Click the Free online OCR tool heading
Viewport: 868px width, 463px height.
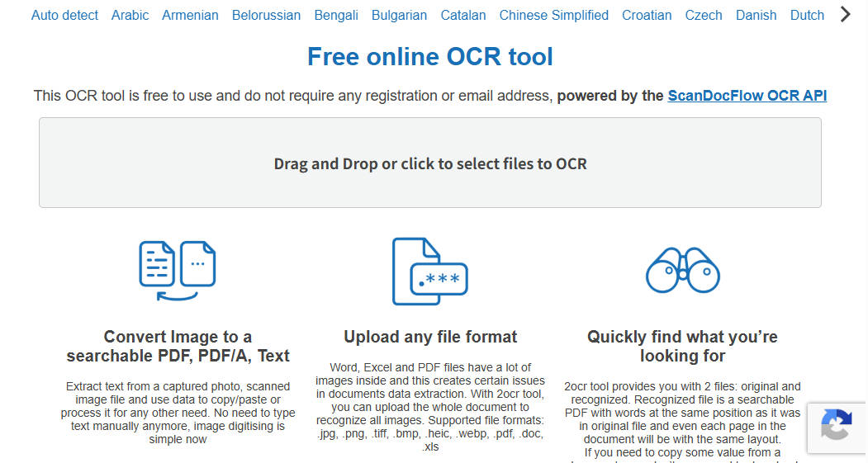429,56
